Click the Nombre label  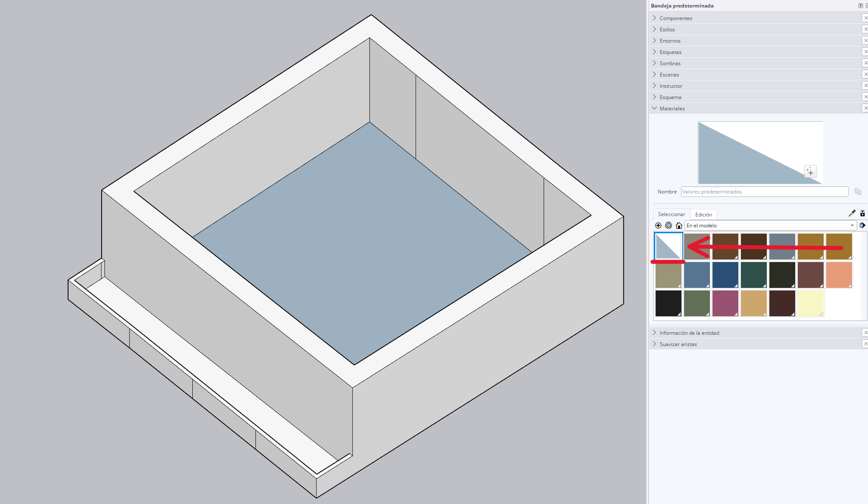[x=667, y=192]
